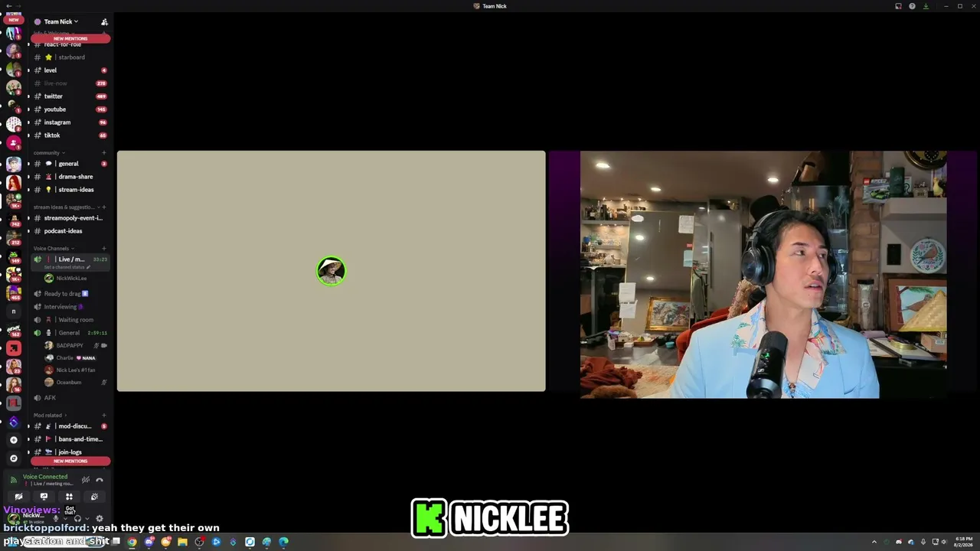Viewport: 980px width, 551px height.
Task: Join the Waiting room voice channel
Action: [70, 320]
